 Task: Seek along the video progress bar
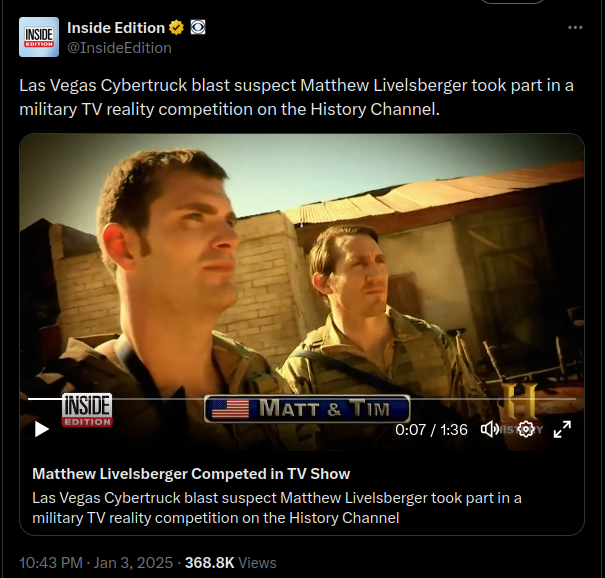302,399
